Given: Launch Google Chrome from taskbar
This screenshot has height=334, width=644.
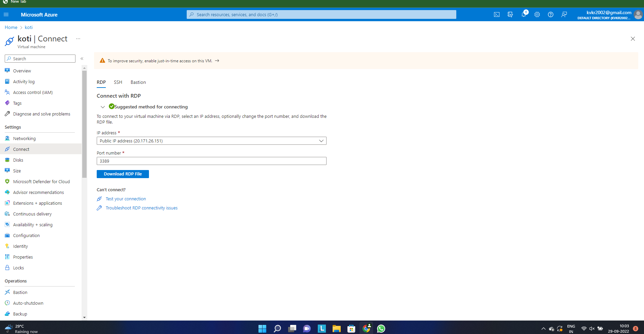Looking at the screenshot, I should click(x=366, y=328).
